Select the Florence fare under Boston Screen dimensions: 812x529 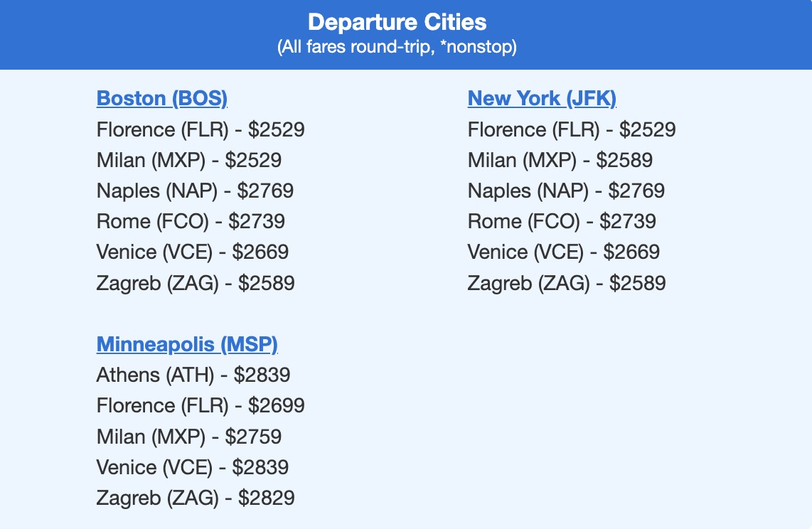201,129
